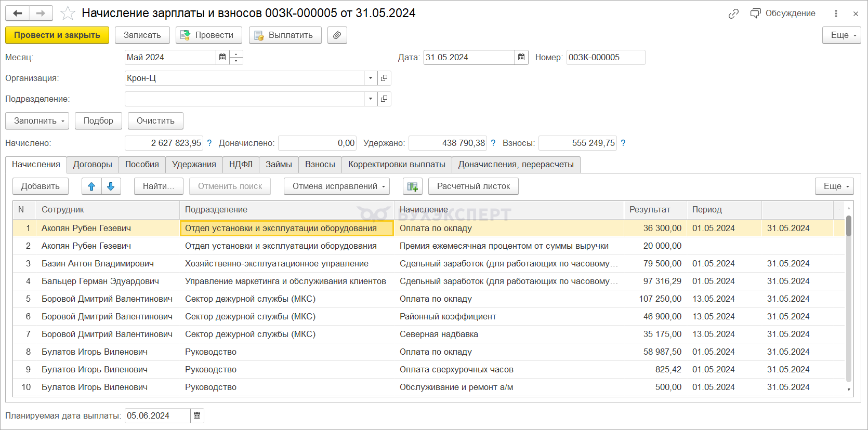Switch to the НДФЛ tab
Screen dimensions: 868x430
(x=241, y=165)
